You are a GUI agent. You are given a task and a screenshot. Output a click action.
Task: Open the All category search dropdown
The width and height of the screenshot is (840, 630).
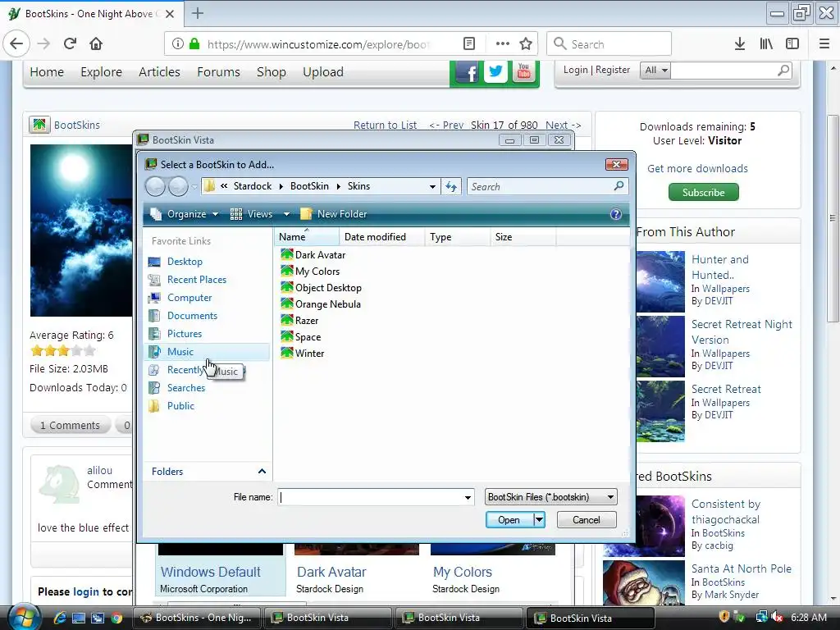(655, 71)
